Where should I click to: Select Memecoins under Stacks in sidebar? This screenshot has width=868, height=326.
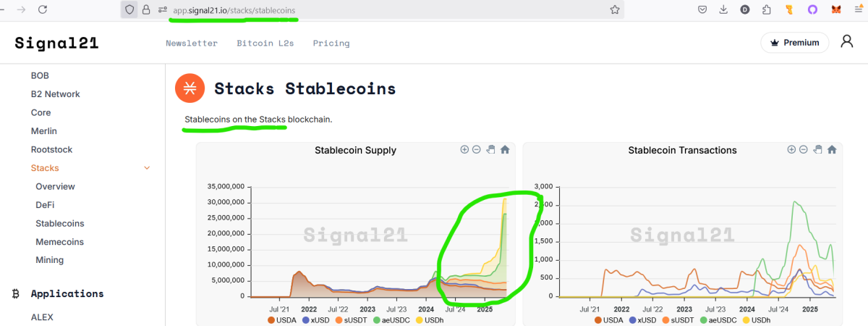coord(60,242)
